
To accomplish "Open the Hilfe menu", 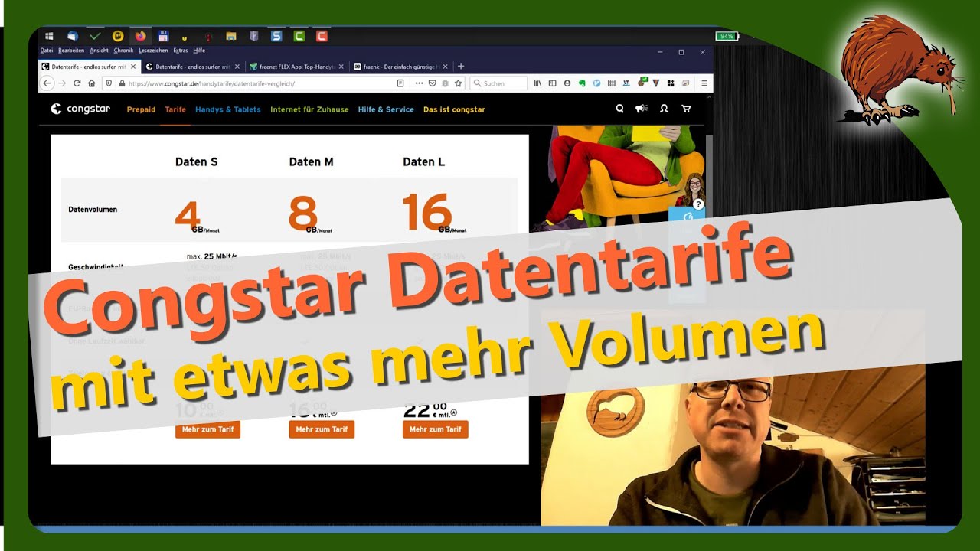I will 199,51.
